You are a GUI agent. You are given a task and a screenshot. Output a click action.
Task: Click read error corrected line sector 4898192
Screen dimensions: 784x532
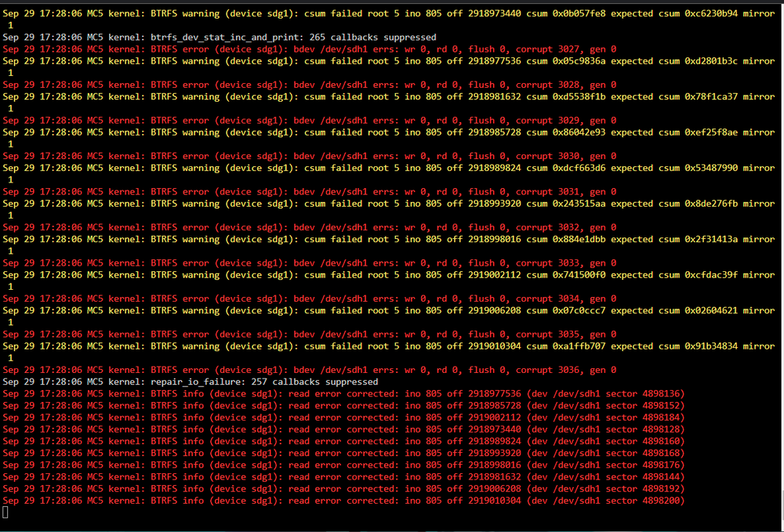[x=343, y=489]
